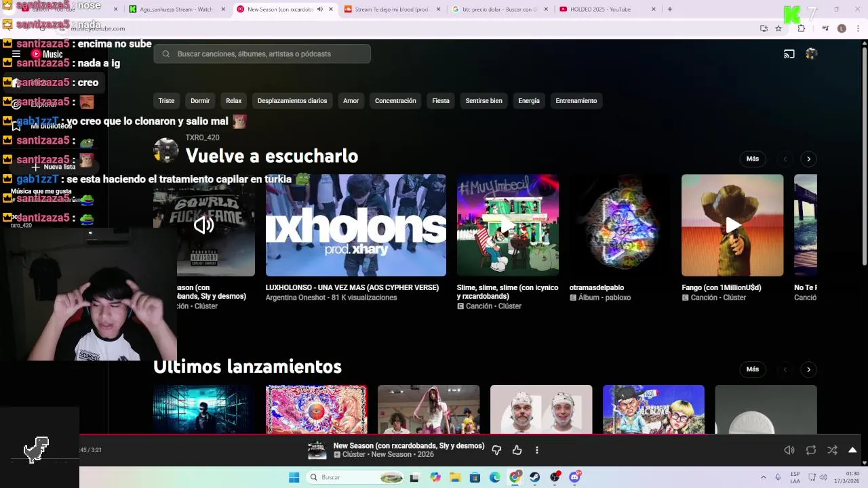The height and width of the screenshot is (488, 868).
Task: Open Chrome media controls icon
Action: point(825,28)
